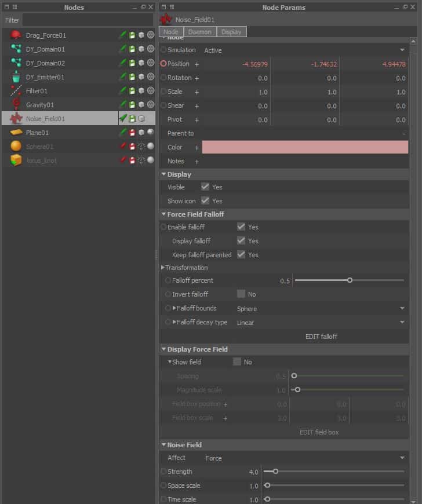This screenshot has width=422, height=504.
Task: Disable the Enable falloff checkbox
Action: click(241, 227)
